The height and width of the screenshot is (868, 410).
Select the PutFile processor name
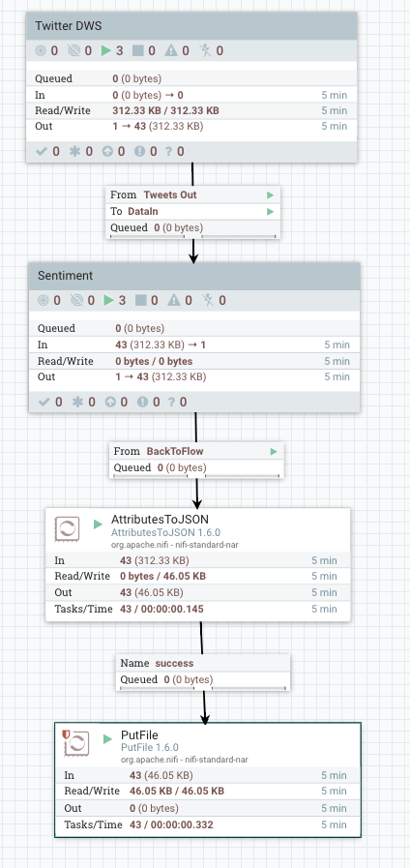click(139, 735)
